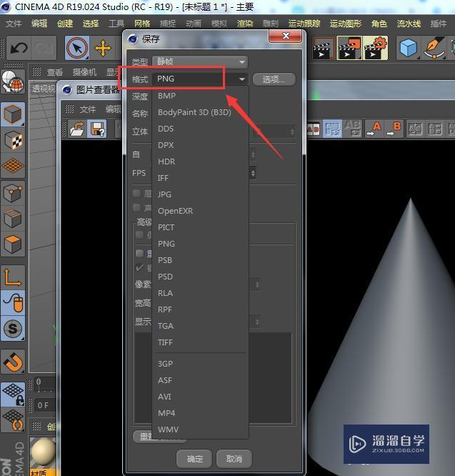Click Picture Viewer save-as disk icon

point(97,129)
